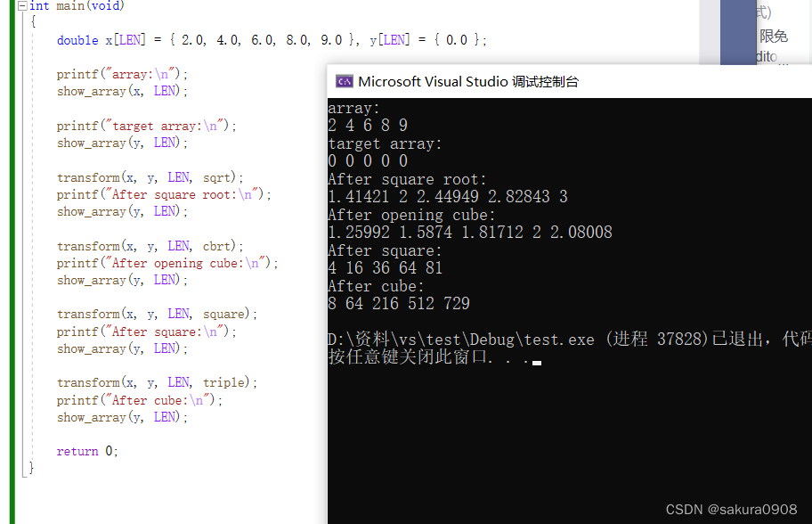Click the printf "After square root" line

point(164,195)
